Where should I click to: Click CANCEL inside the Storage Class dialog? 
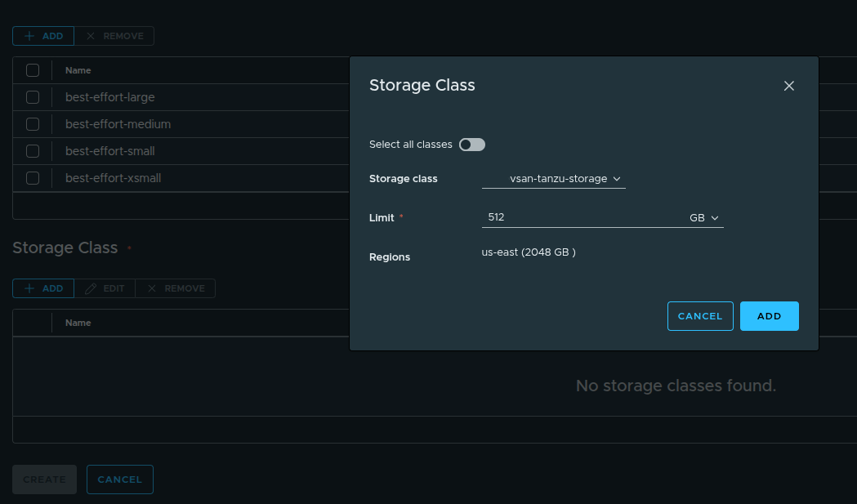(699, 316)
